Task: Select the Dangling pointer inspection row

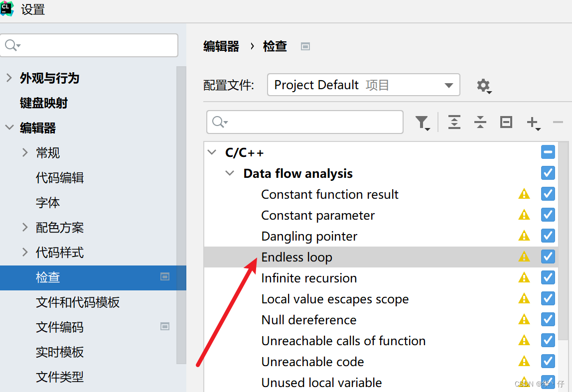Action: (x=309, y=236)
